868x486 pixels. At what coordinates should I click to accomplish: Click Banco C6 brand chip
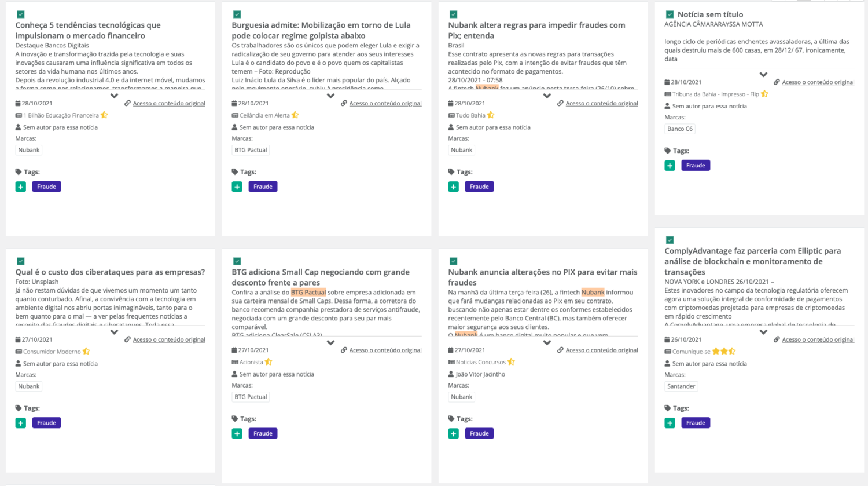coord(679,129)
